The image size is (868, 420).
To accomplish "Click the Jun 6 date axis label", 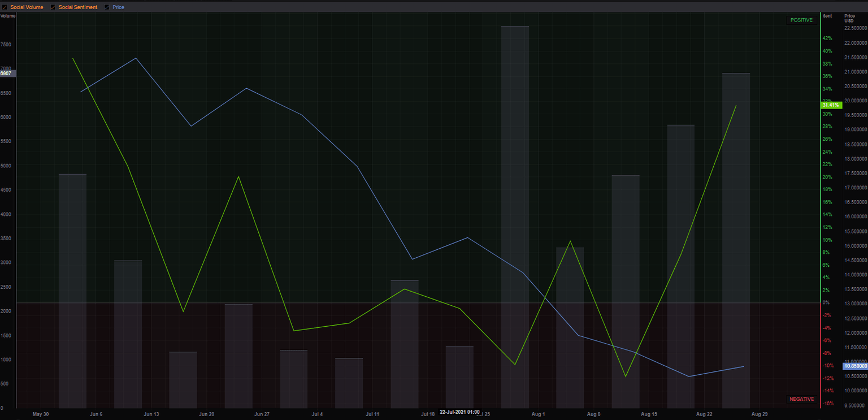I will 96,414.
